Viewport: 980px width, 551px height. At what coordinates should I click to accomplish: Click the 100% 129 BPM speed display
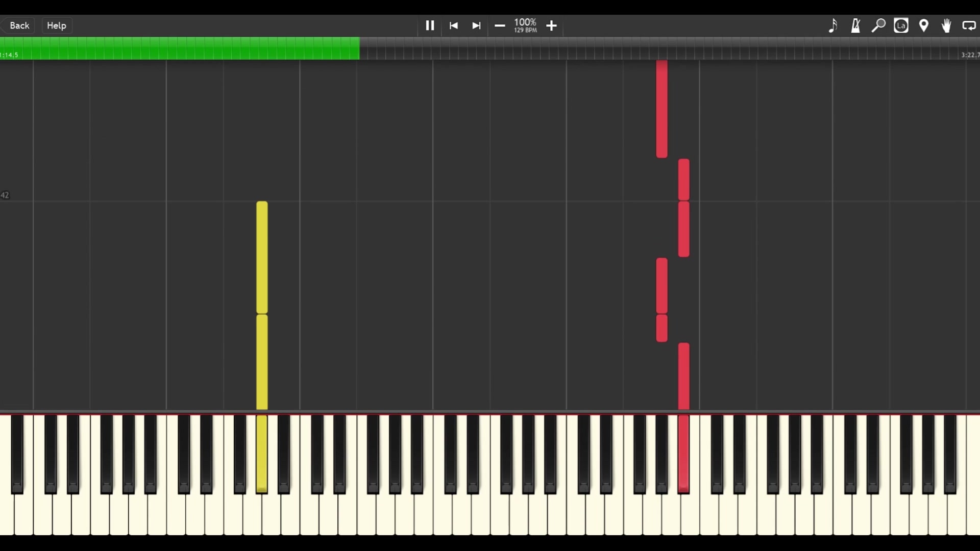pos(525,26)
